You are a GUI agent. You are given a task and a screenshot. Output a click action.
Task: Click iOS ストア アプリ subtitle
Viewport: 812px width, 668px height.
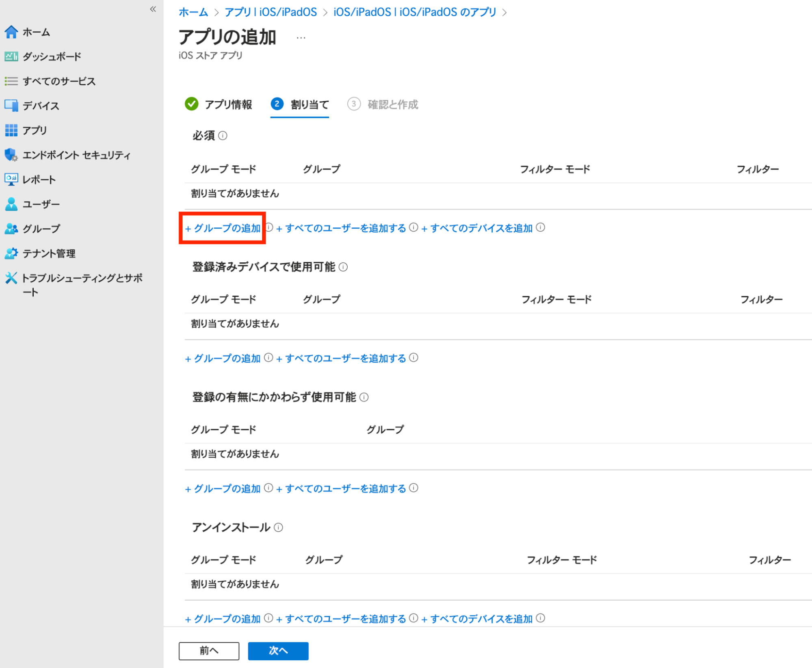click(x=210, y=56)
